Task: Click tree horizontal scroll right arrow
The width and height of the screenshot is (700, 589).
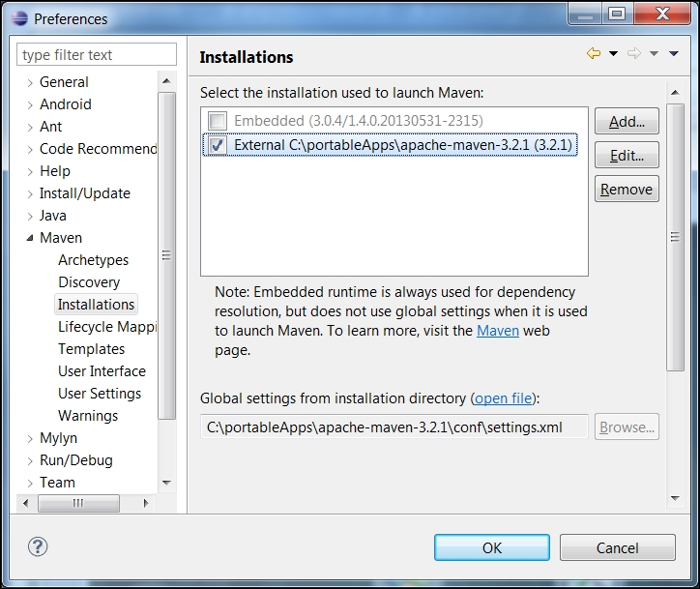Action: (146, 503)
